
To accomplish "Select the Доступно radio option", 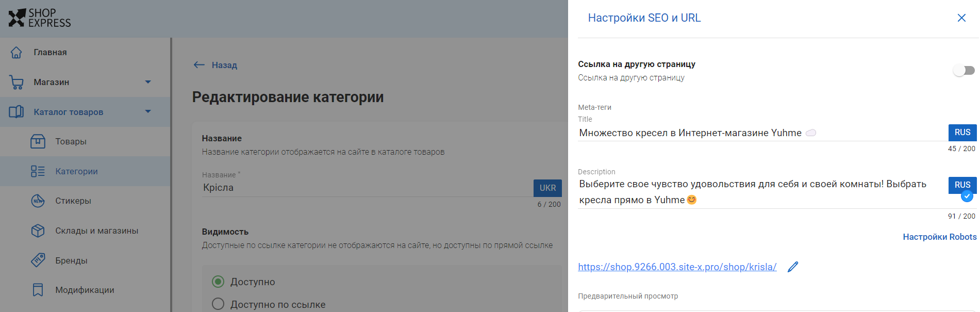I will tap(218, 282).
